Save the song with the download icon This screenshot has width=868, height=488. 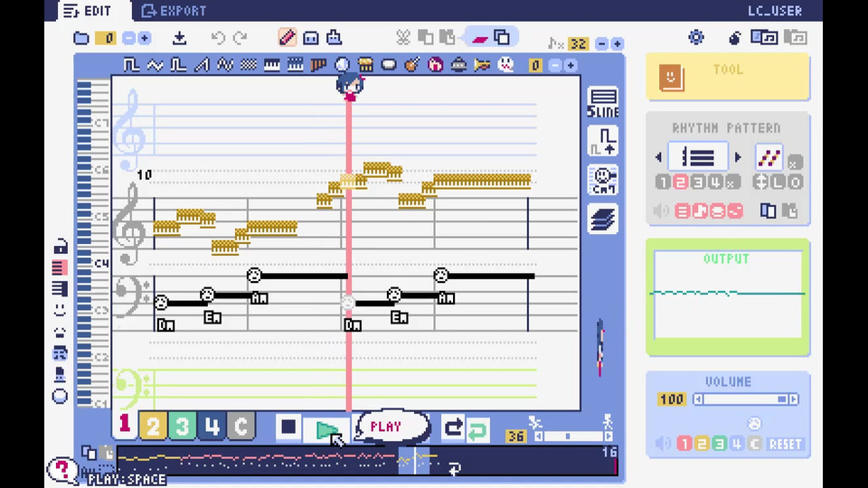[179, 38]
